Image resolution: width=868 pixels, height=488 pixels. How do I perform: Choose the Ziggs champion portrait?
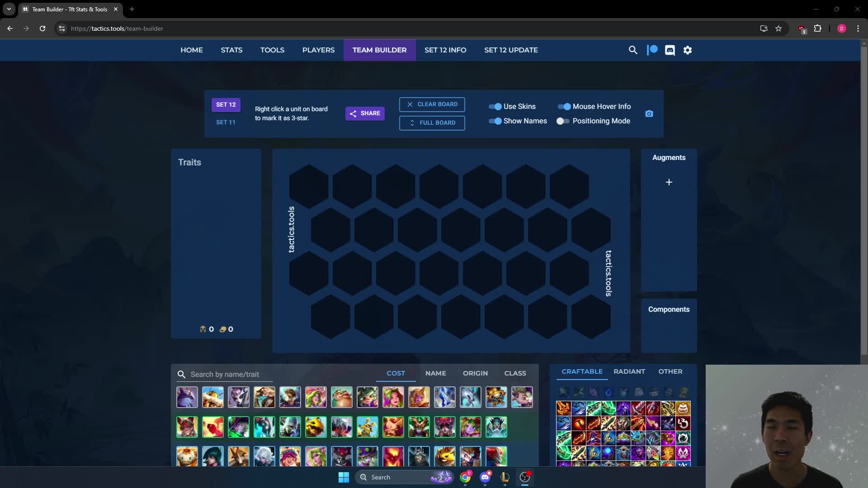click(496, 397)
